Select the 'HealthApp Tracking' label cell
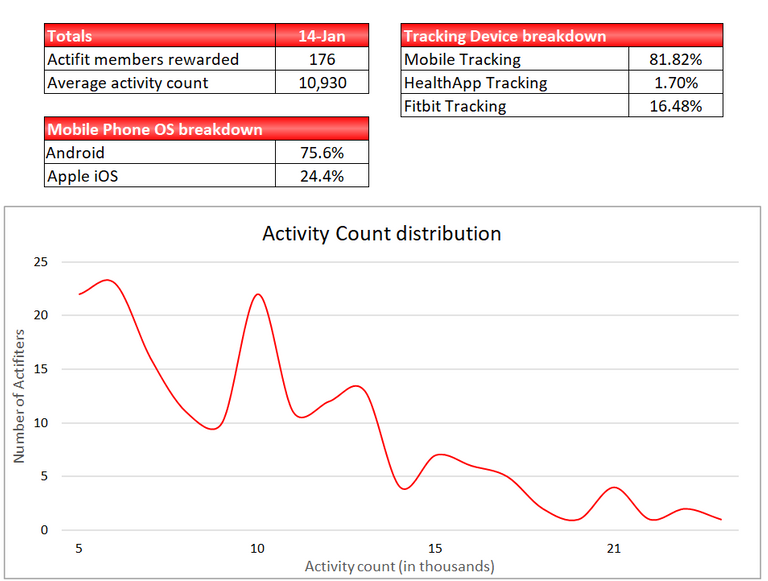 [x=515, y=82]
